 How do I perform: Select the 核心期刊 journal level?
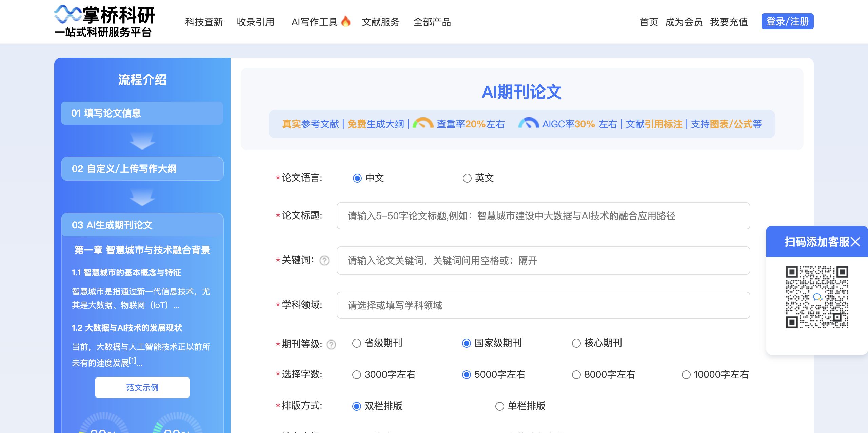pyautogui.click(x=576, y=343)
